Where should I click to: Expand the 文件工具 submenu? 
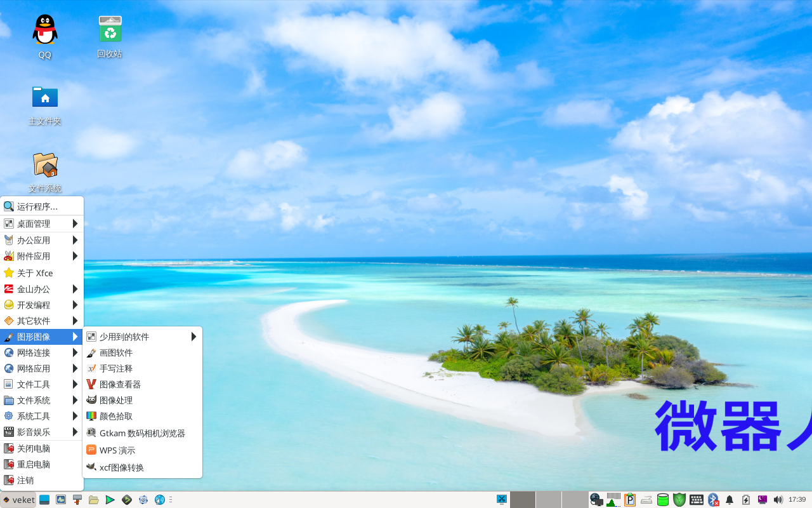click(x=42, y=384)
